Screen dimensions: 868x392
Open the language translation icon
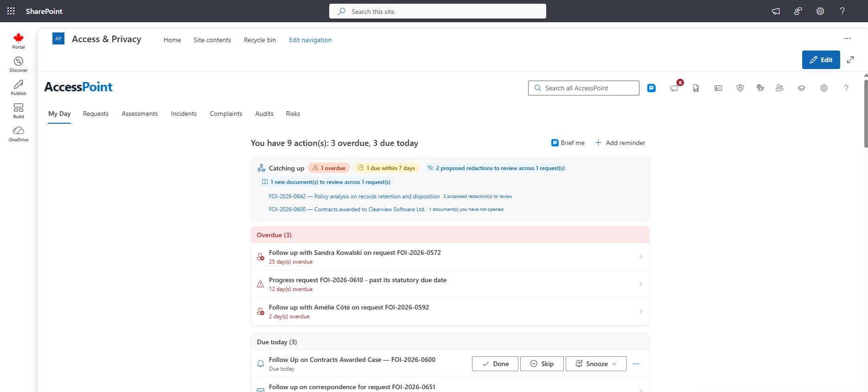tap(760, 88)
